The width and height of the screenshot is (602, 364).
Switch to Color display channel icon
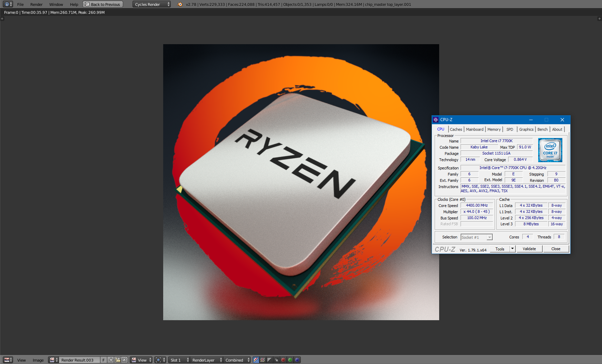coord(263,360)
